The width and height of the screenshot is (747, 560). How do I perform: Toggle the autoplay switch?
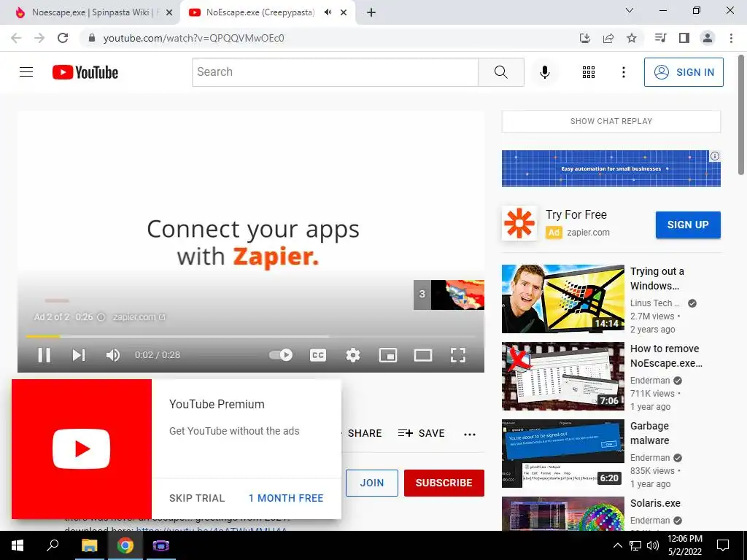[281, 355]
